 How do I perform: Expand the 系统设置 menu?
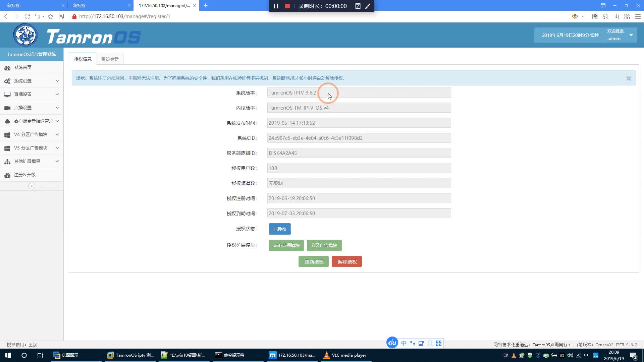click(x=32, y=81)
